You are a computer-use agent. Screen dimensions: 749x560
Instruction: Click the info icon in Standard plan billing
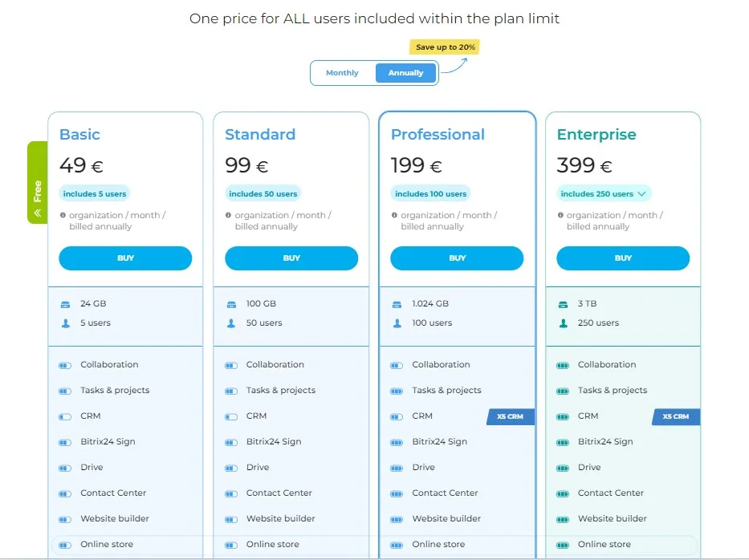tap(228, 215)
